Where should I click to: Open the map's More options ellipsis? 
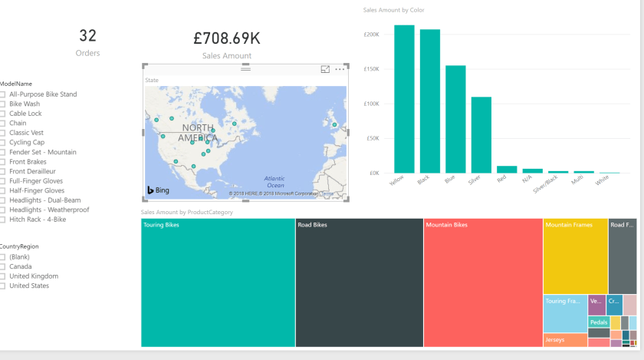[340, 69]
